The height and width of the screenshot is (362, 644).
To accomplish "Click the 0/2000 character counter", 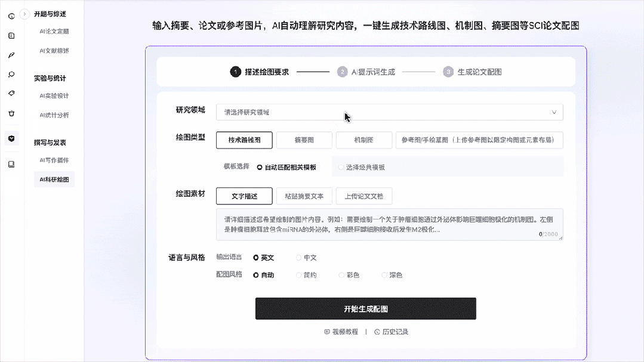I will pyautogui.click(x=549, y=234).
